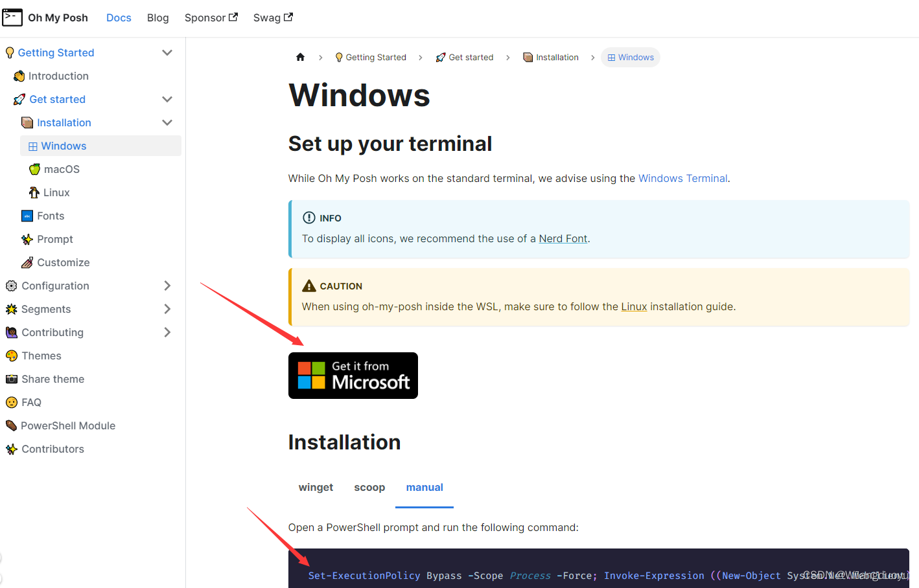Open the Docs navbar item
919x588 pixels.
tap(119, 17)
